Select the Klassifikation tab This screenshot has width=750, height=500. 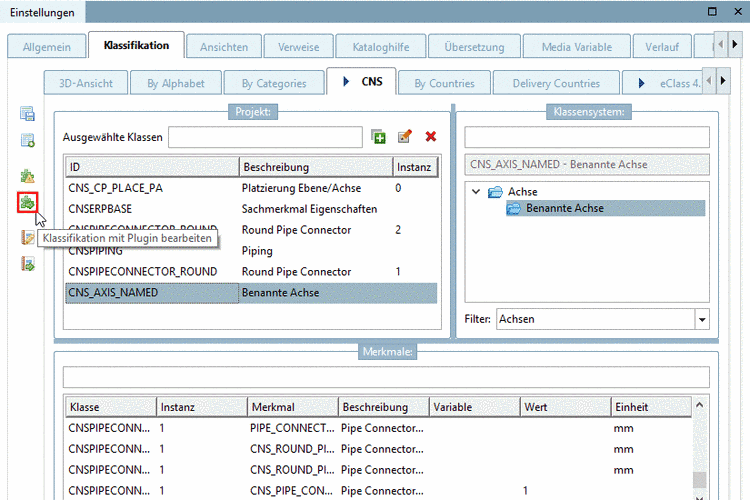(136, 45)
